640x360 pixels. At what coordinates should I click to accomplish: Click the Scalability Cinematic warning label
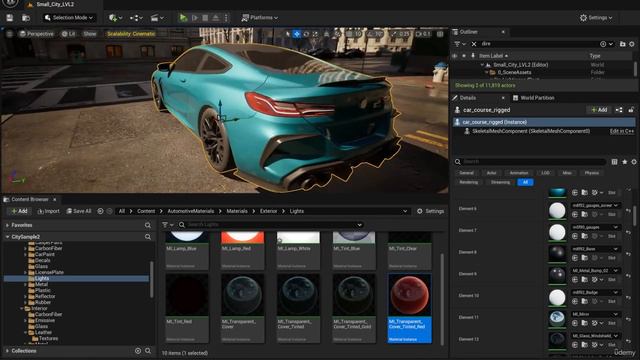[x=131, y=34]
